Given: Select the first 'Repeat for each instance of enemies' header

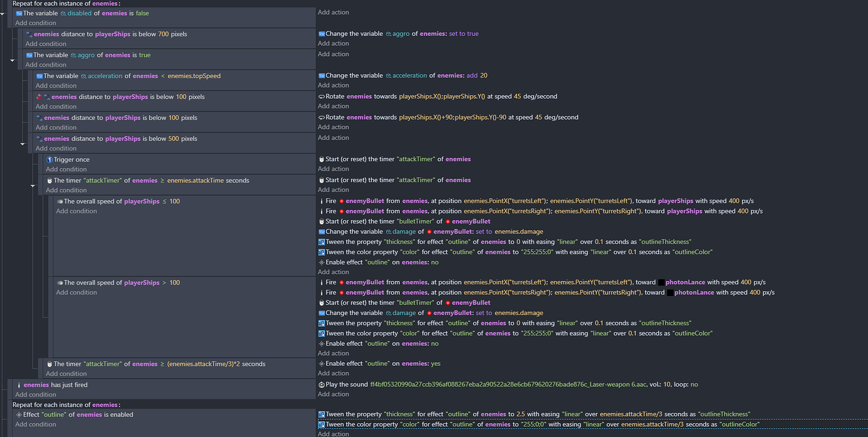Looking at the screenshot, I should (x=66, y=3).
